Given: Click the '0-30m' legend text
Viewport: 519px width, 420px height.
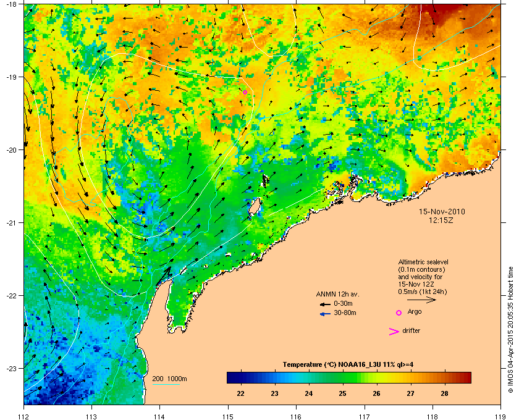Looking at the screenshot, I should click(x=343, y=303).
